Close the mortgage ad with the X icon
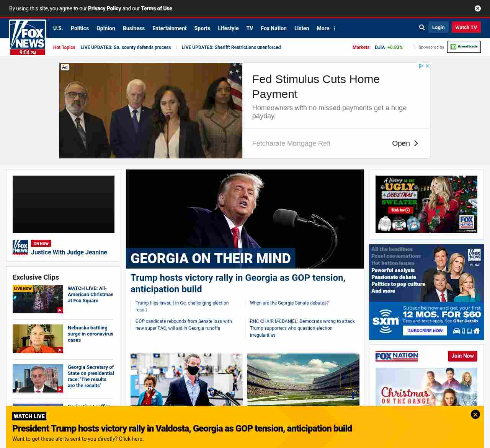The image size is (490, 448). tap(428, 66)
